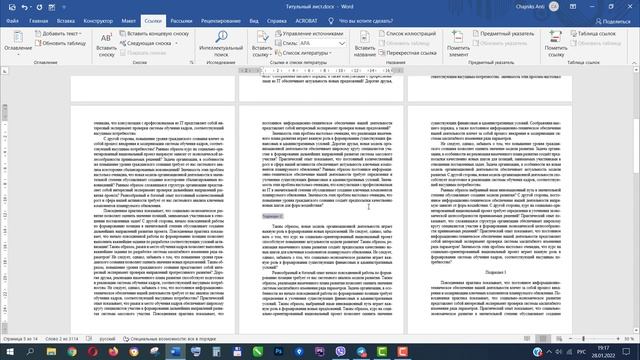
Task: Open Chrome from the taskbar
Action: pos(72,351)
